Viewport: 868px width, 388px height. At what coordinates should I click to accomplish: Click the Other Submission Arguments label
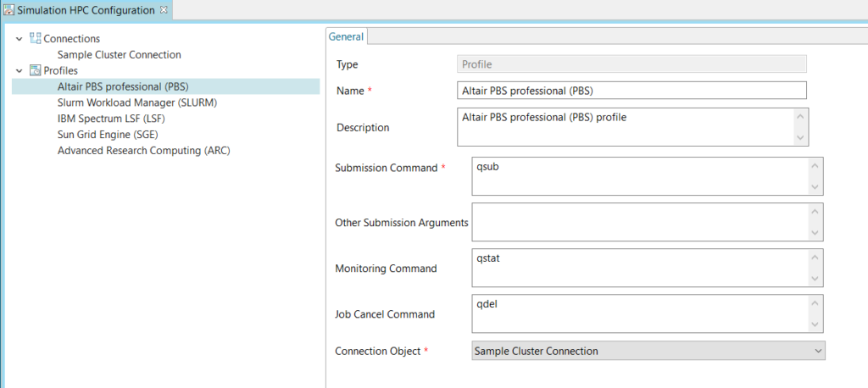click(402, 223)
